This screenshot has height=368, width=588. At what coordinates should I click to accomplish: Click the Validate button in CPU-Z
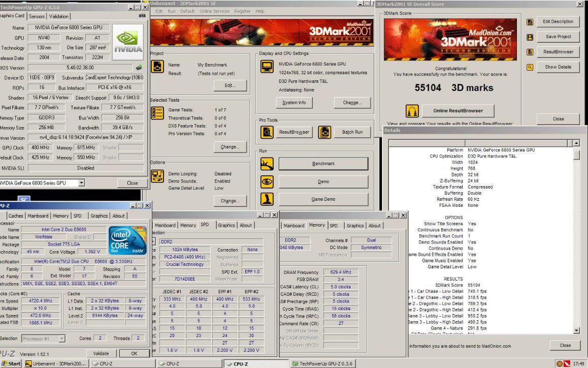[101, 353]
